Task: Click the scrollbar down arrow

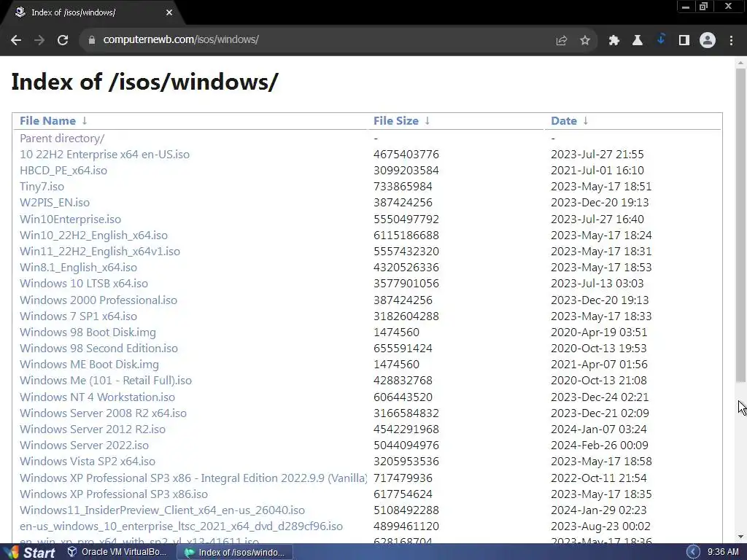Action: coord(741,537)
